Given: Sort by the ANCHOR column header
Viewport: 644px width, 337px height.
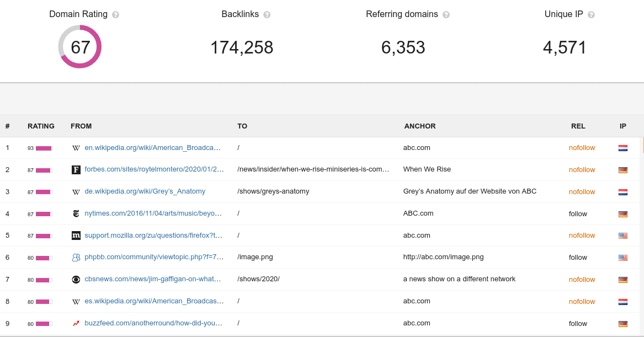Looking at the screenshot, I should 420,126.
